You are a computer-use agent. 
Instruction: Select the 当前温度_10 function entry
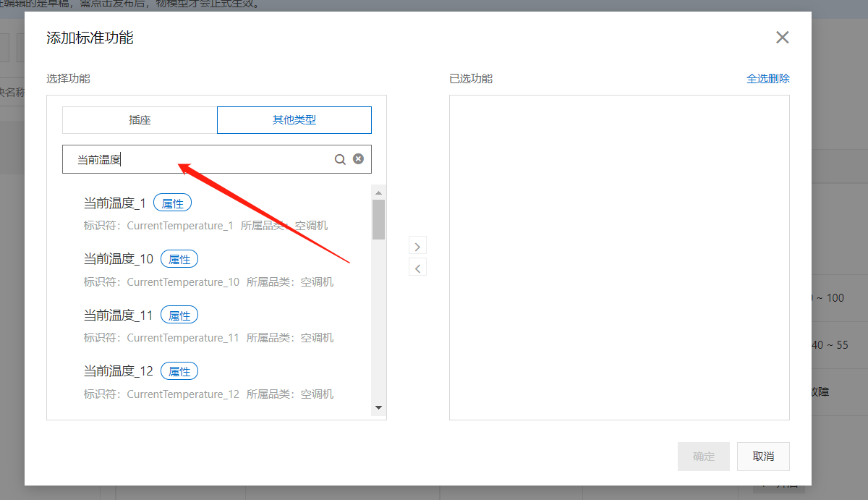click(117, 258)
